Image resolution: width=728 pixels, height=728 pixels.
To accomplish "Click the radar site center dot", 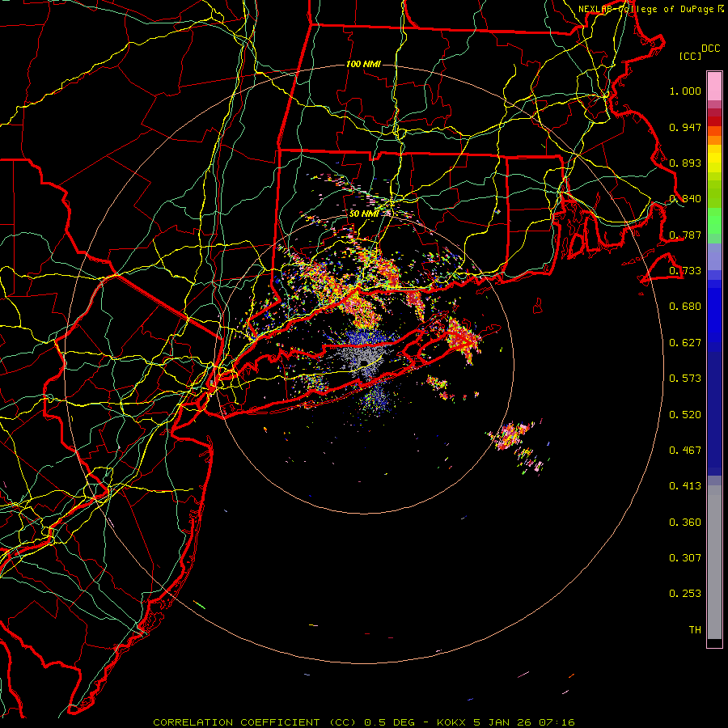I will 364,363.
